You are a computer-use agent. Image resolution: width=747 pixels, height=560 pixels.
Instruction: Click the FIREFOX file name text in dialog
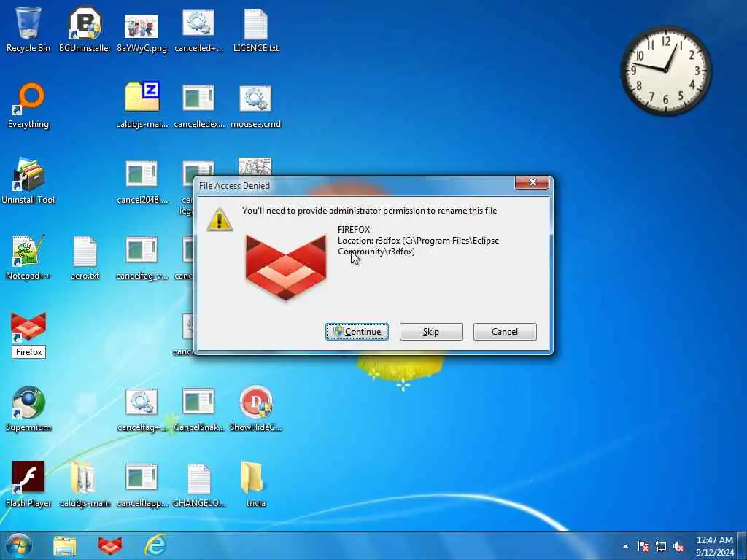click(x=354, y=230)
